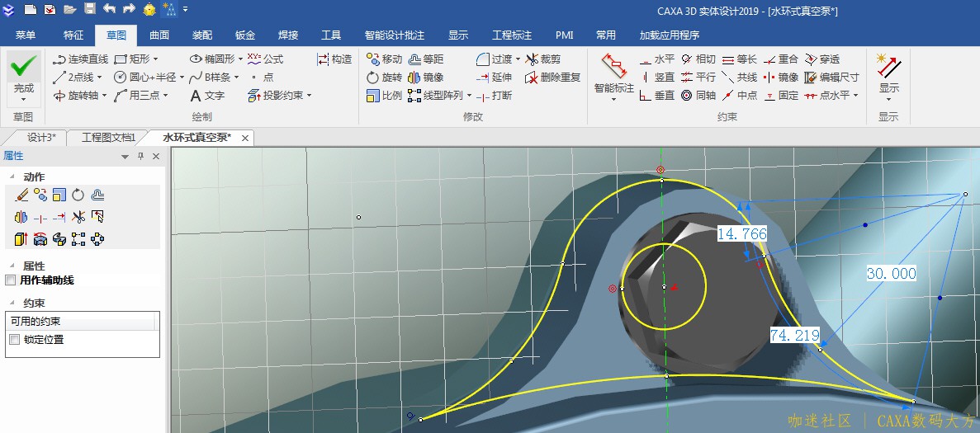Select the 30.000 dimension value in sketch
Viewport: 980px width, 433px height.
(891, 274)
